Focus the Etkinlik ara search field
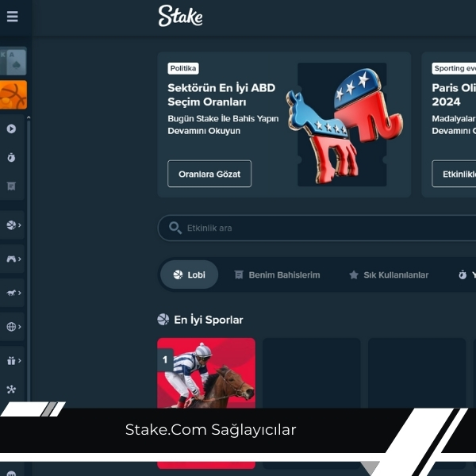Screen dimensions: 476x476 pyautogui.click(x=317, y=228)
